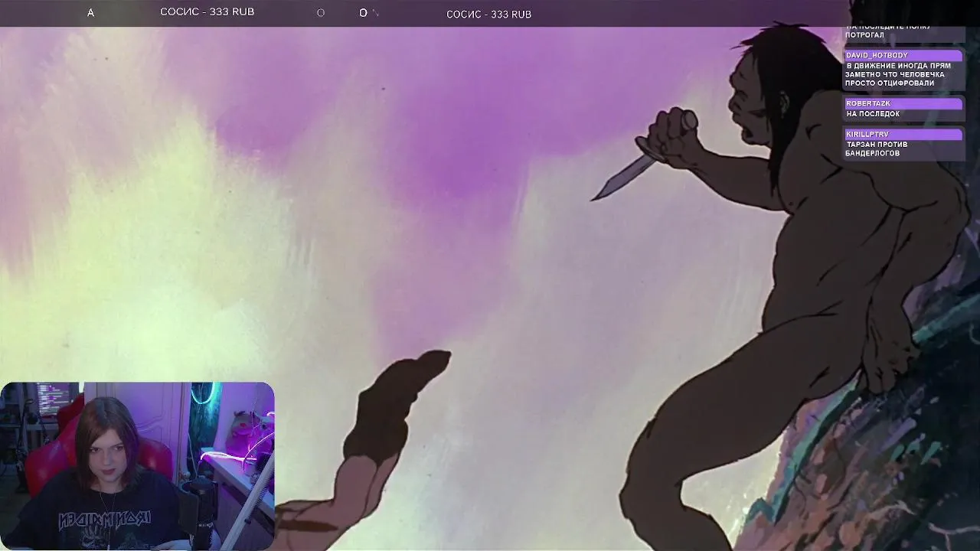Click the message 'НА ПОСЛЕДОК'
Viewport: 980px width, 551px height.
(x=873, y=114)
